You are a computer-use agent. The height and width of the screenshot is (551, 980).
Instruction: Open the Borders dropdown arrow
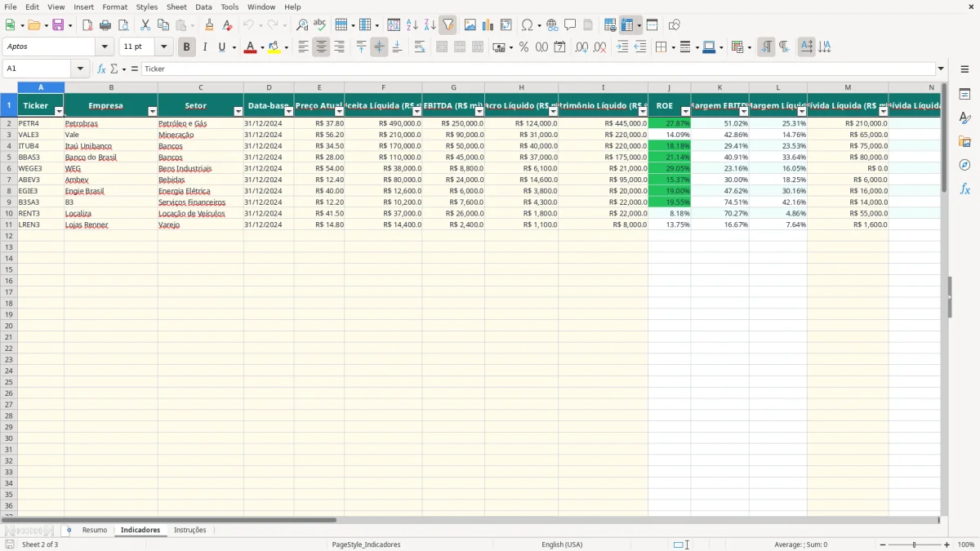click(675, 47)
